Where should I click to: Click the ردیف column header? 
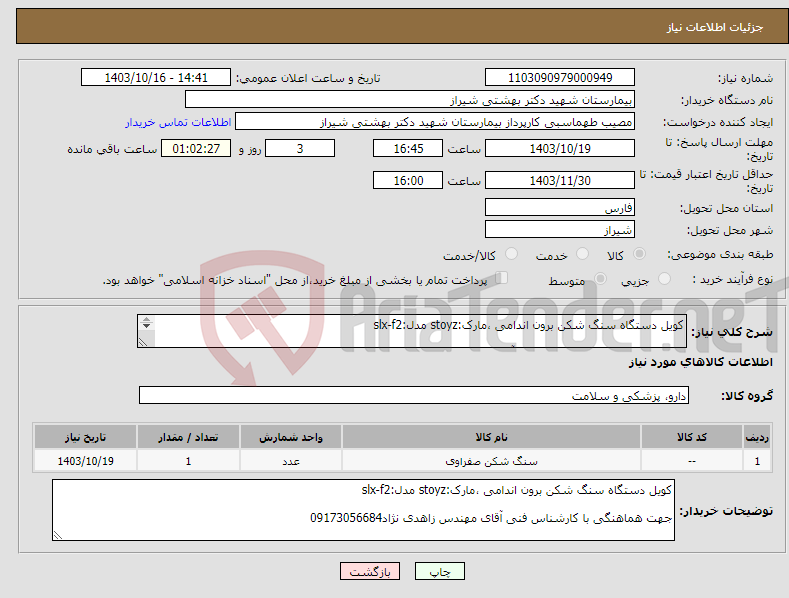click(x=757, y=437)
